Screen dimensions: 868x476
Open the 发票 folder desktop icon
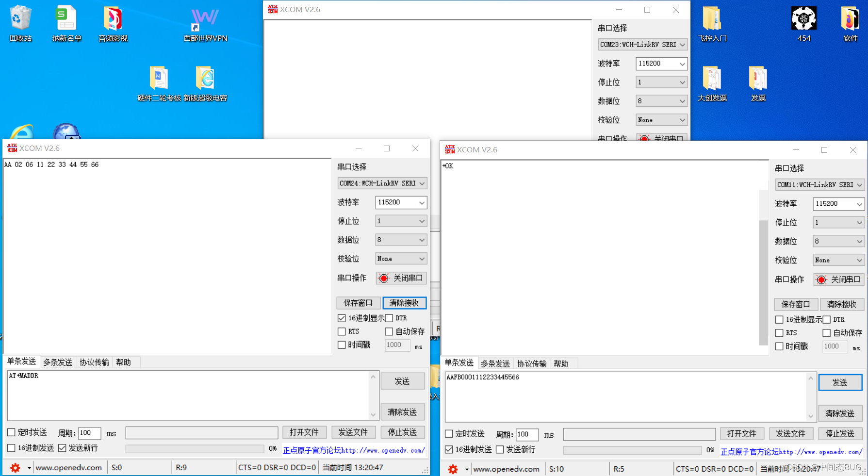coord(758,83)
